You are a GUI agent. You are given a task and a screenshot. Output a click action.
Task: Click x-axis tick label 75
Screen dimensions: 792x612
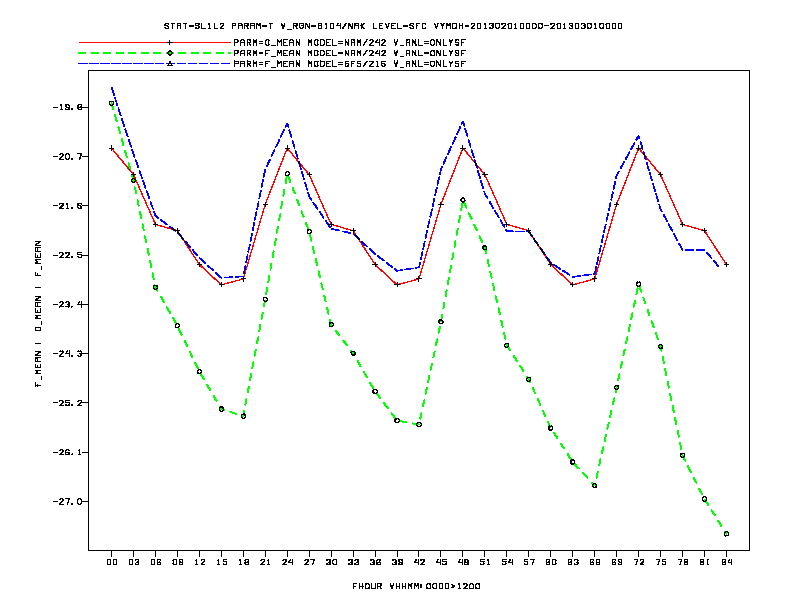click(661, 562)
